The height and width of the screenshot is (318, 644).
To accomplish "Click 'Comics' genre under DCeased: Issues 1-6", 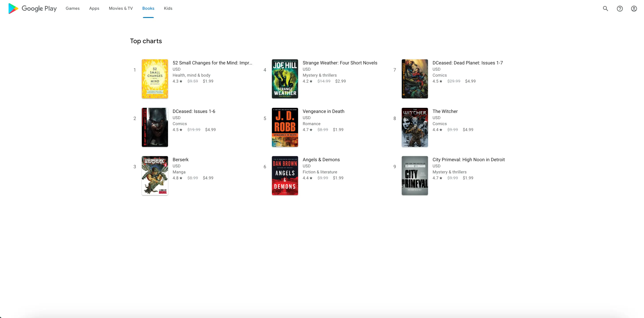I will 180,124.
